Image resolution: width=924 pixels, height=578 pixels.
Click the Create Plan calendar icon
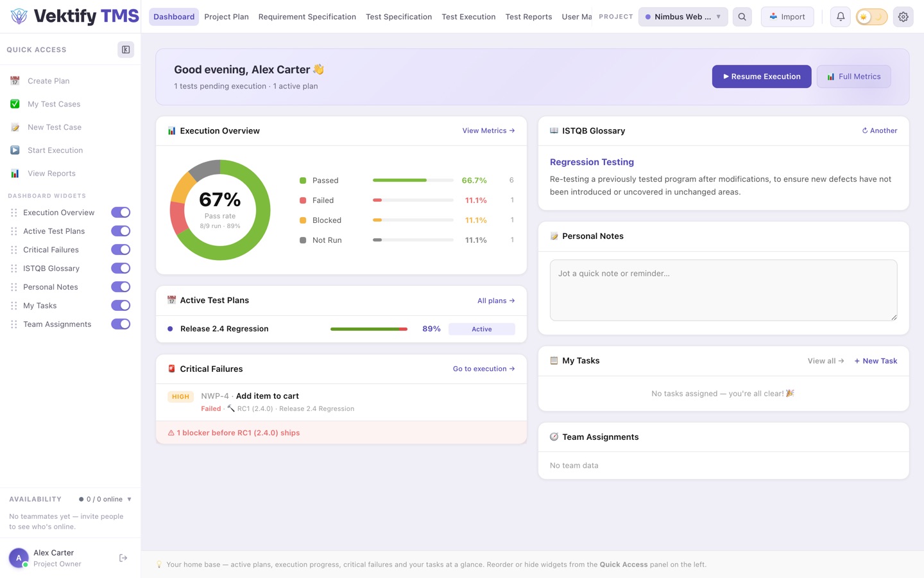[x=15, y=81]
